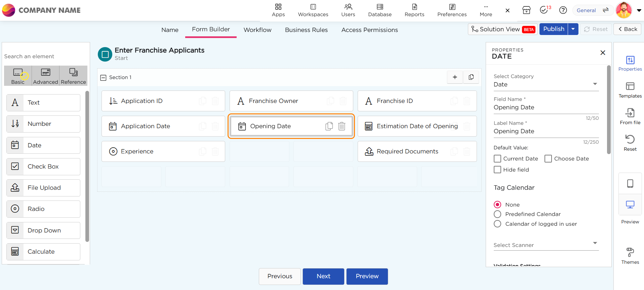This screenshot has width=644, height=290.
Task: Click the Field Name input
Action: [546, 107]
